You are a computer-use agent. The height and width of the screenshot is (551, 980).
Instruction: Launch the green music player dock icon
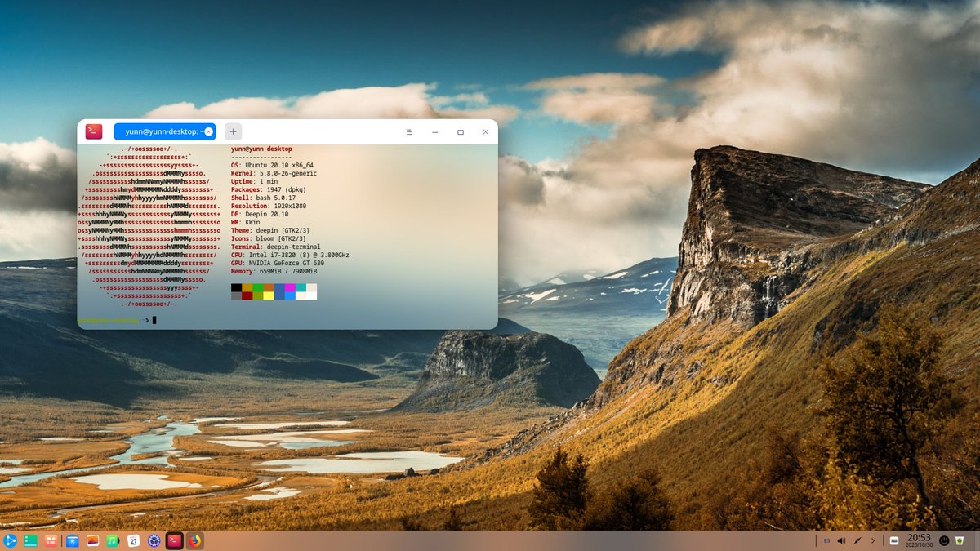(x=113, y=540)
